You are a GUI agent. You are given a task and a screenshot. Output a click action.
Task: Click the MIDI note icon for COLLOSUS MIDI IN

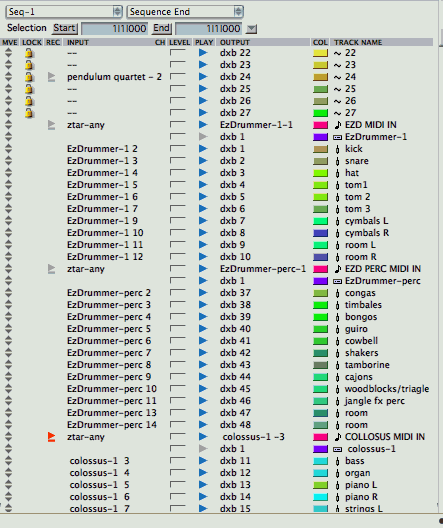[x=338, y=437]
